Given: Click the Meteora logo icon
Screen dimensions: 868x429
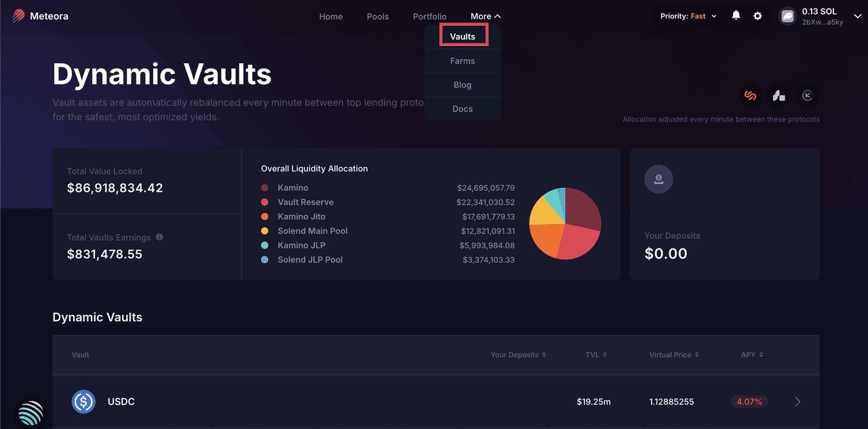Looking at the screenshot, I should (18, 16).
